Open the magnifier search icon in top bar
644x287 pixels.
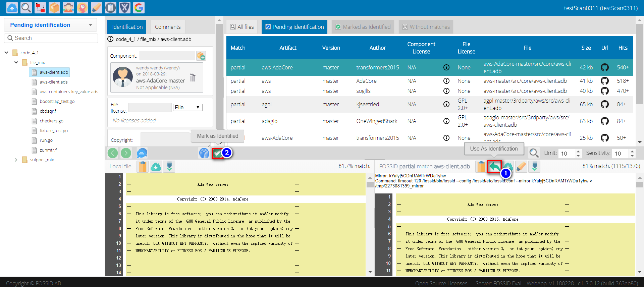(x=26, y=7)
